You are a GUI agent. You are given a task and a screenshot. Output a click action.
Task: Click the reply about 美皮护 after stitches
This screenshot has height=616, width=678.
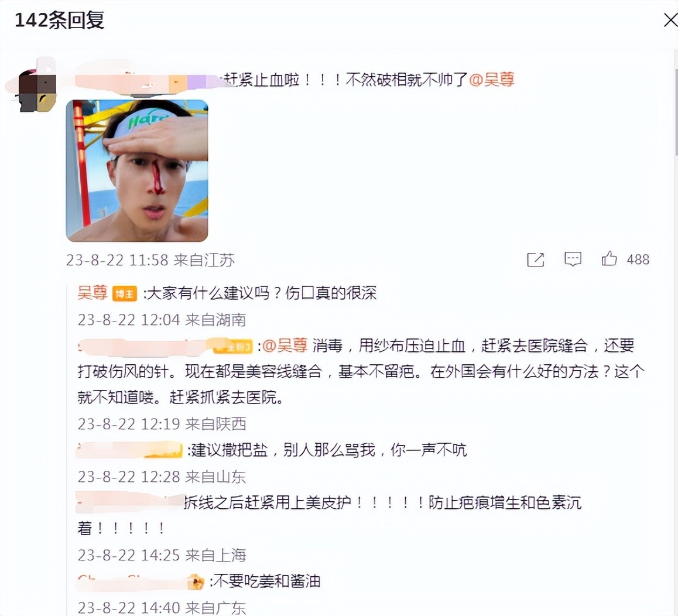[x=329, y=515]
